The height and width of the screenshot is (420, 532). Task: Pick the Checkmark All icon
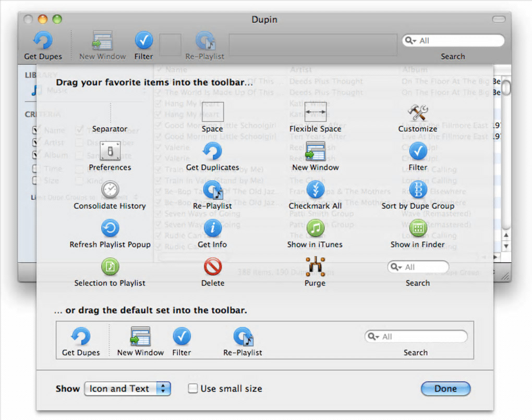tap(315, 190)
